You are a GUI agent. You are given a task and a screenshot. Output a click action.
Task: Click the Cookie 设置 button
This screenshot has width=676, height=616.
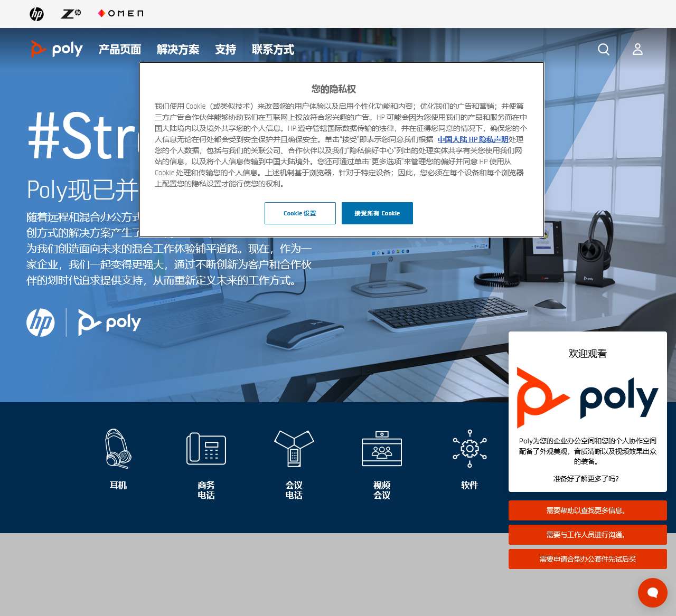[x=300, y=213]
